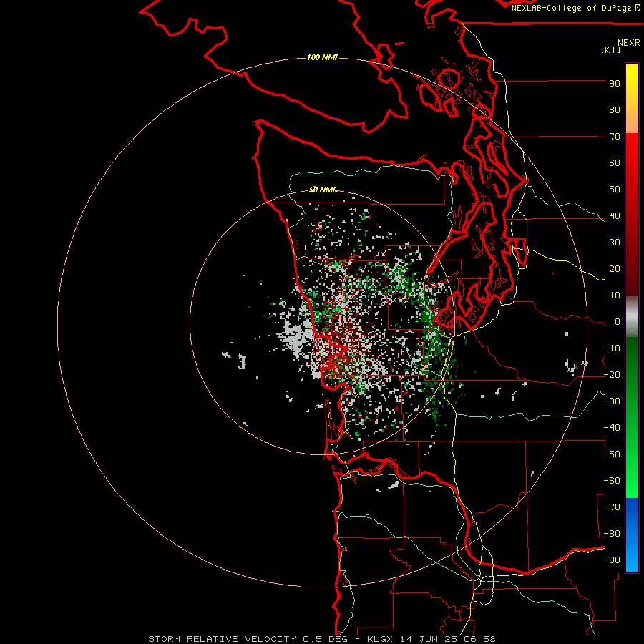This screenshot has height=644, width=644.
Task: Pick the gray zero-velocity segment of the color bar
Action: click(x=632, y=317)
